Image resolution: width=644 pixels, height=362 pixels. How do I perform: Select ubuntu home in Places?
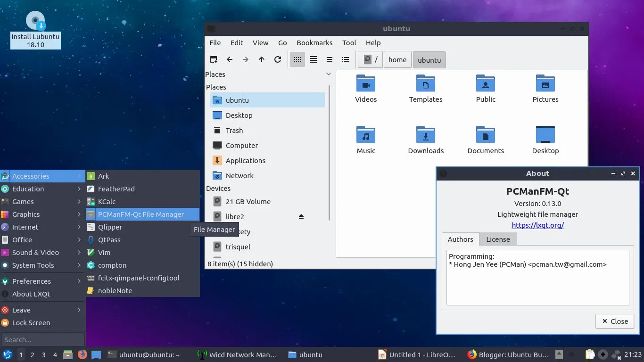(267, 100)
